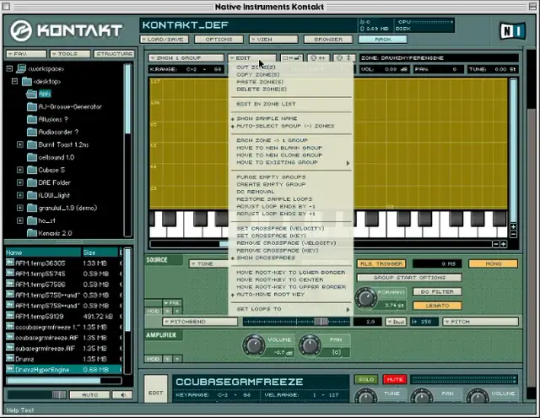The height and width of the screenshot is (418, 540).
Task: Zoom in mapping editor vertically with plus
Action: 513,227
